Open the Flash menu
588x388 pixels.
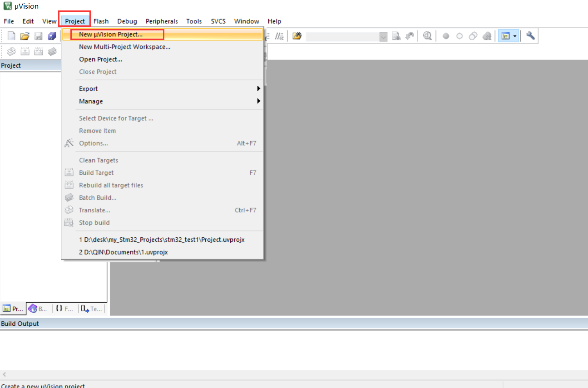coord(101,21)
